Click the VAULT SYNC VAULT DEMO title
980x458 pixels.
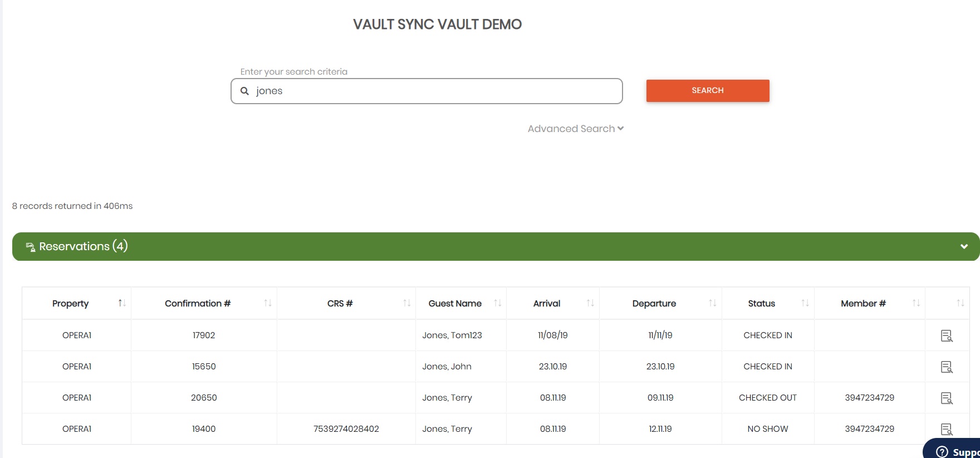[x=438, y=25]
